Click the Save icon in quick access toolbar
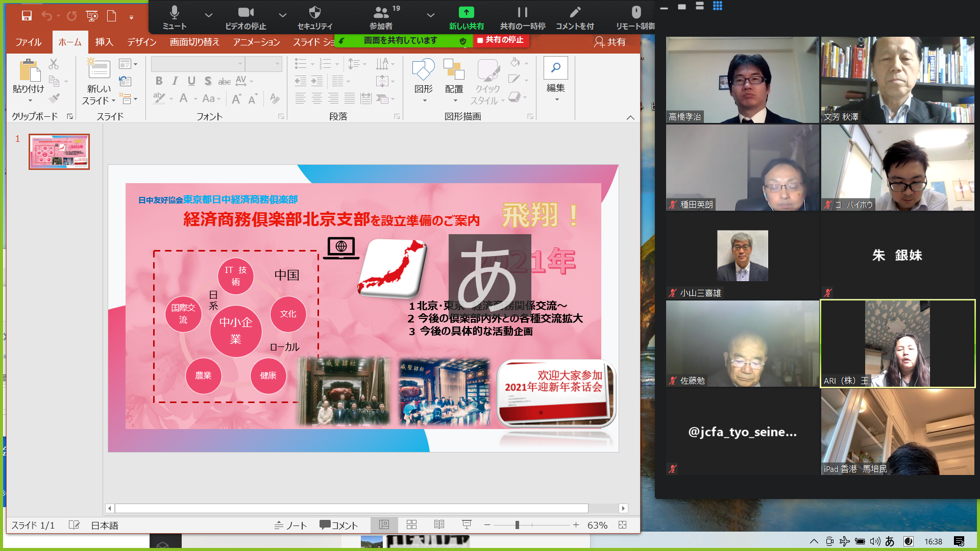The height and width of the screenshot is (551, 980). click(x=27, y=16)
